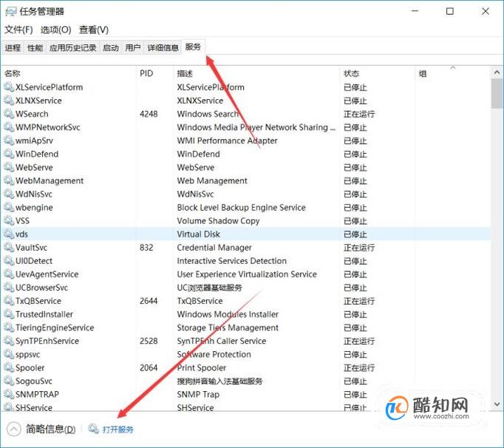Click the scrollbar down arrow
504x448 pixels.
pos(497,404)
